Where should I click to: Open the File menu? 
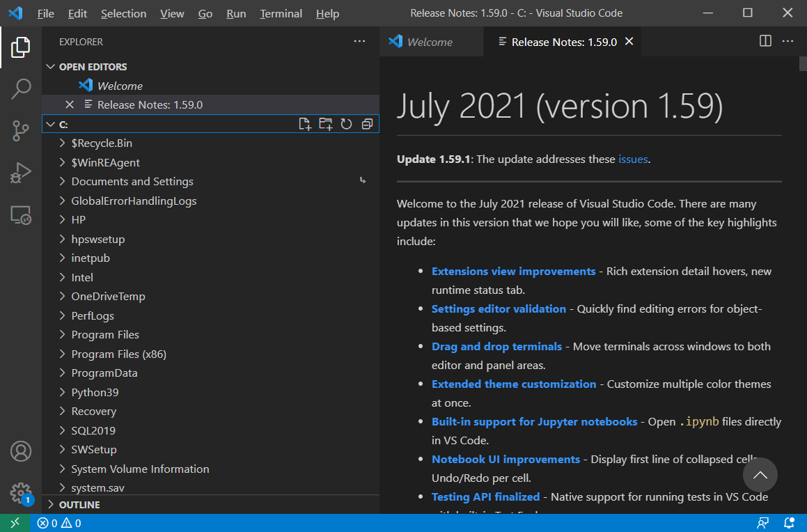pyautogui.click(x=45, y=13)
